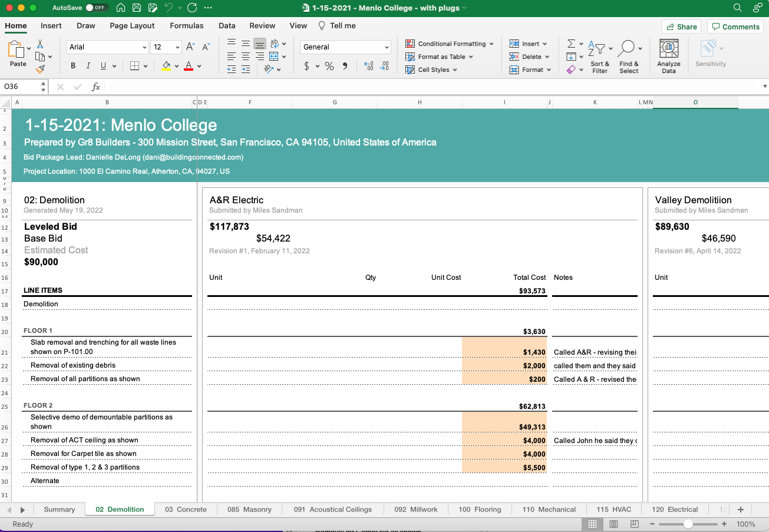Click the Format Painter brush icon
This screenshot has height=532, width=769.
point(40,69)
